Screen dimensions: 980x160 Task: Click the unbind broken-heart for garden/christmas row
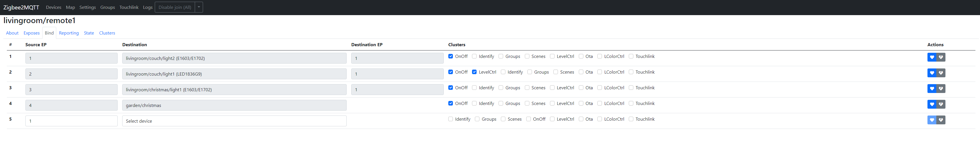point(941,104)
